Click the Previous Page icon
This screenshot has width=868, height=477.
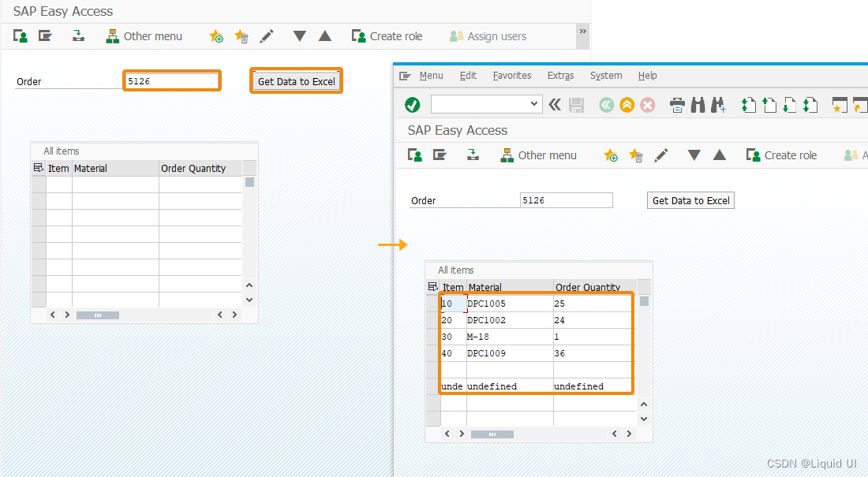769,105
